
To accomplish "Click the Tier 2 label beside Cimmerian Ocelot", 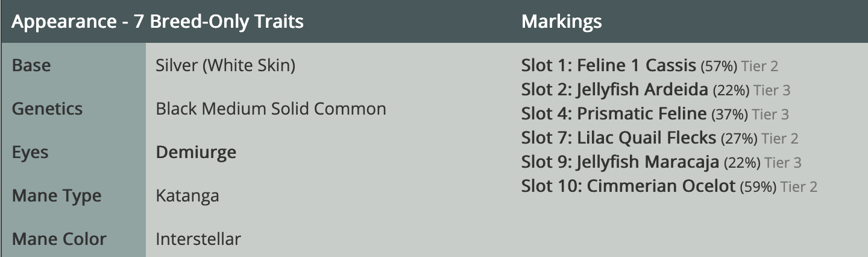I will (x=799, y=186).
